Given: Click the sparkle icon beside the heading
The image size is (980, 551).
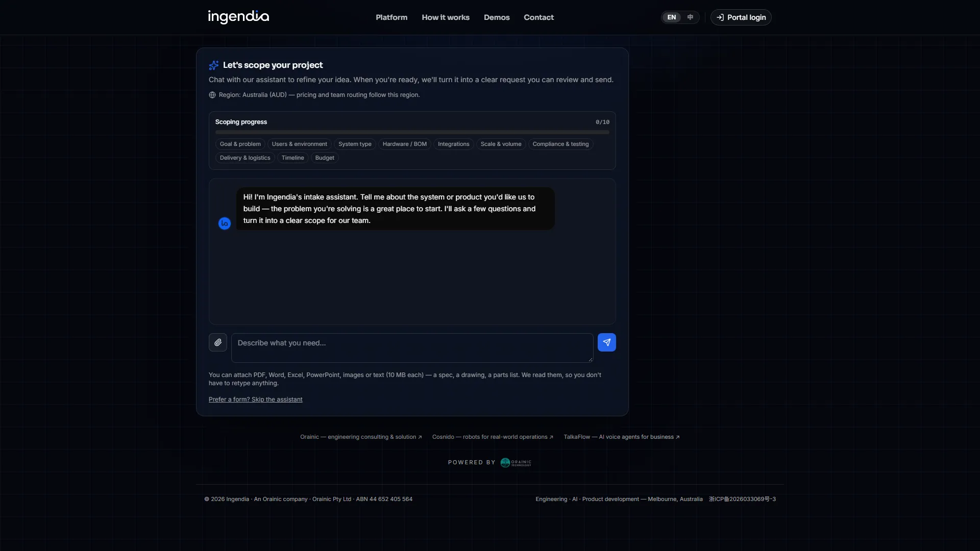Looking at the screenshot, I should [x=214, y=65].
